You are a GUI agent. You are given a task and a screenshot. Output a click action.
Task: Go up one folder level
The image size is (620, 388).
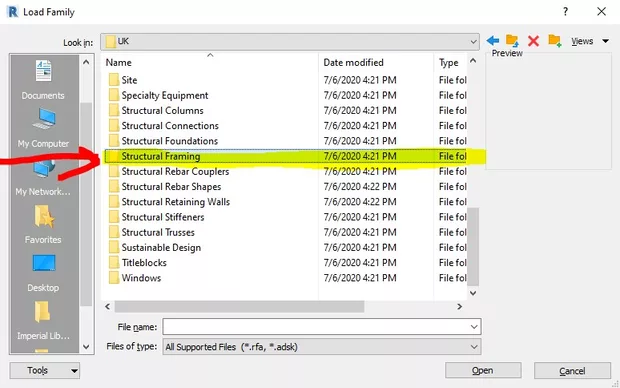coord(512,40)
